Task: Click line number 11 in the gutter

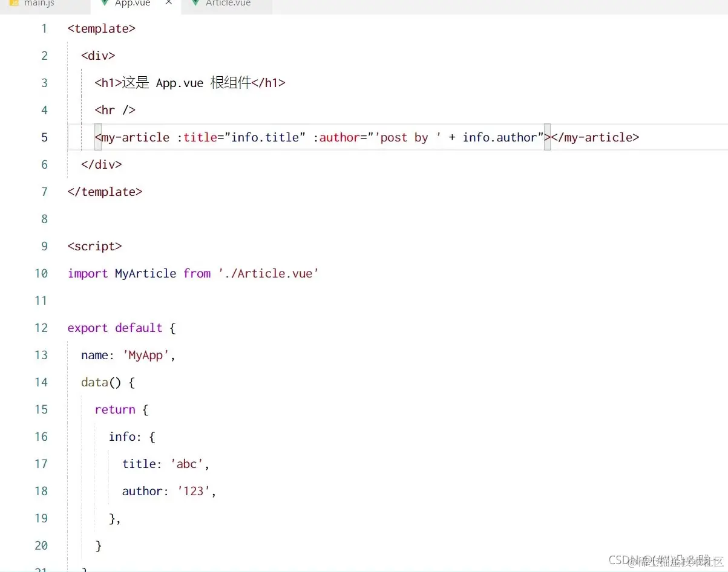Action: (41, 301)
